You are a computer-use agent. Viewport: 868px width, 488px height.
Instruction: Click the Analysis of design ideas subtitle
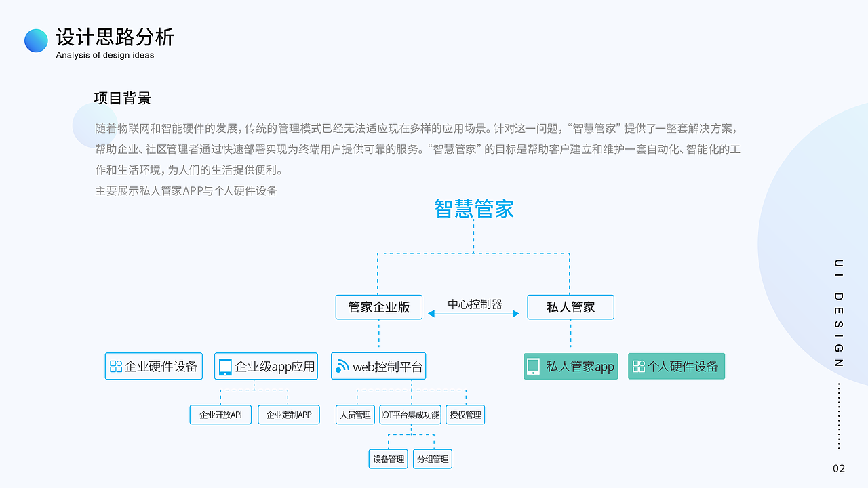coord(105,55)
